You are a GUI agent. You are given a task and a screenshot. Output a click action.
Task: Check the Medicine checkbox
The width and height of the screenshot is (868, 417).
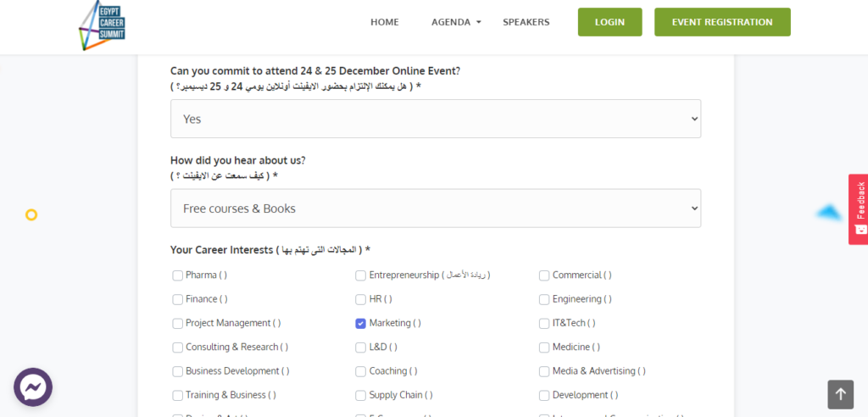click(x=544, y=347)
